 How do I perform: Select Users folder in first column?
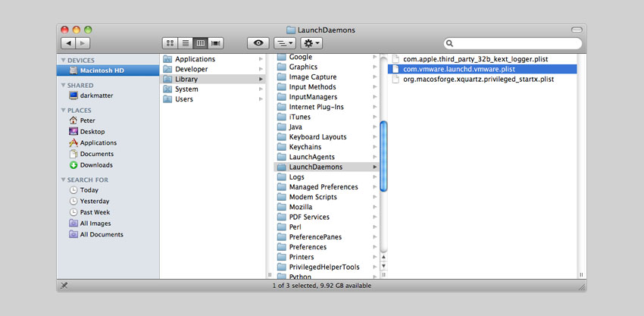coord(213,99)
